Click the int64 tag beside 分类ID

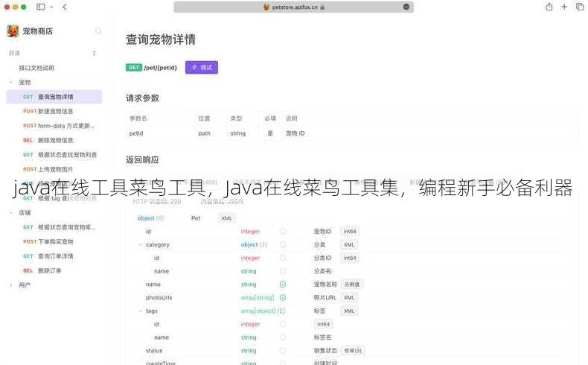[x=350, y=258]
